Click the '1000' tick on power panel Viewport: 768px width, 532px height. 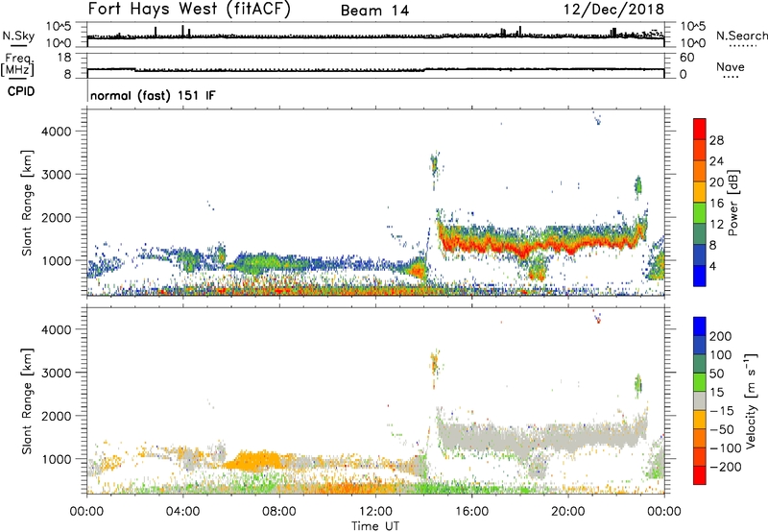pos(57,260)
